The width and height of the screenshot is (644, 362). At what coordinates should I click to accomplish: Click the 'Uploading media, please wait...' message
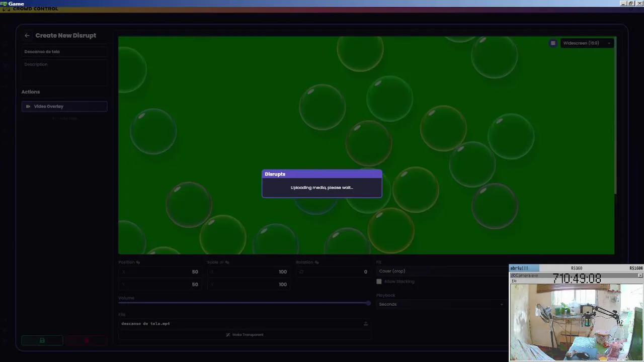pyautogui.click(x=322, y=188)
